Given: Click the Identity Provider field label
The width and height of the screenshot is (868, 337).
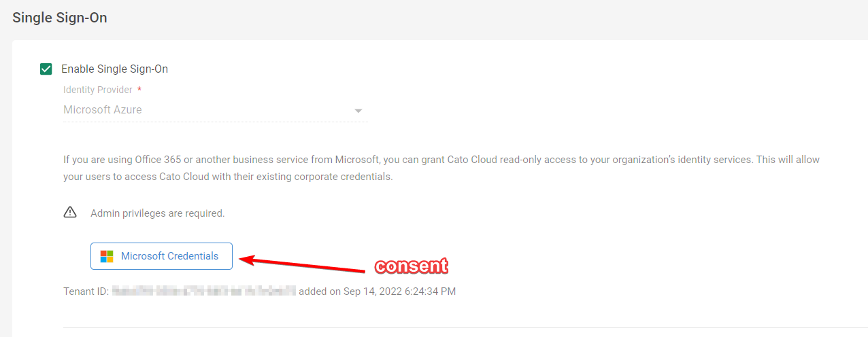Looking at the screenshot, I should (x=98, y=90).
